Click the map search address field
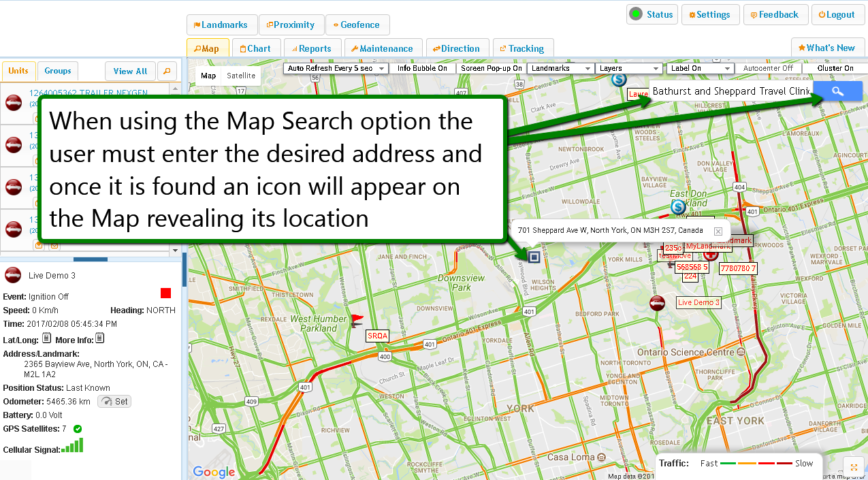The image size is (868, 480). pos(730,91)
